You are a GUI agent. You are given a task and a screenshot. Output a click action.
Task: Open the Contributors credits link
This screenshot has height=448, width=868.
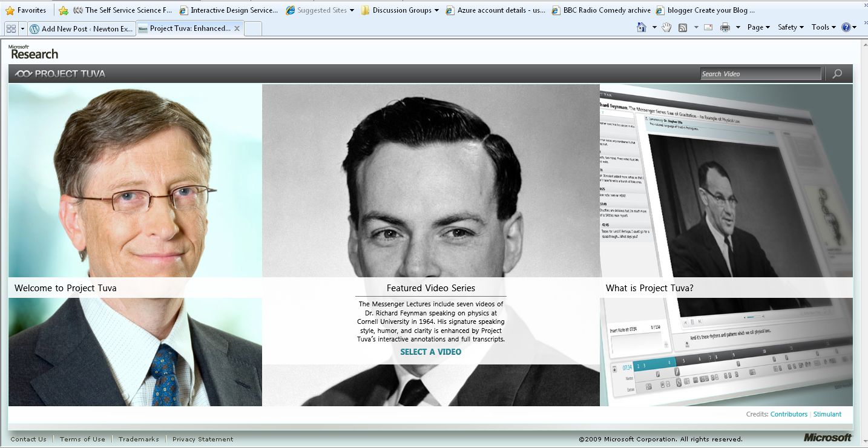pos(789,414)
